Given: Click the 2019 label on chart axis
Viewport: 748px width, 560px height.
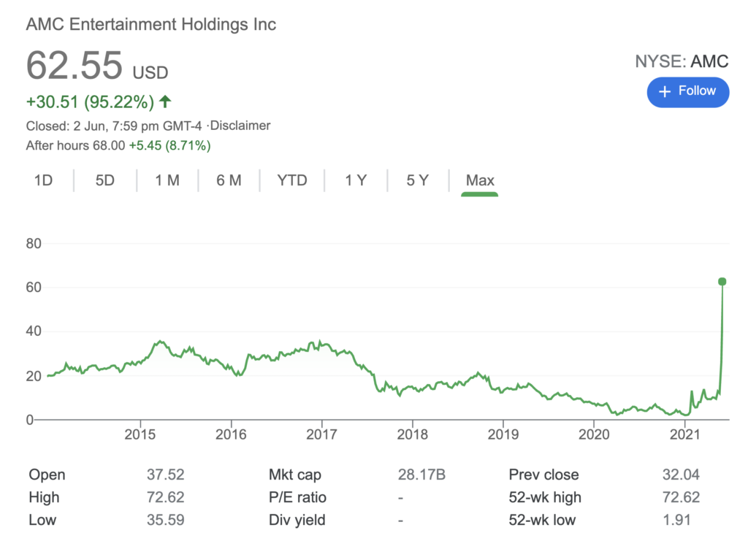Looking at the screenshot, I should 503,434.
